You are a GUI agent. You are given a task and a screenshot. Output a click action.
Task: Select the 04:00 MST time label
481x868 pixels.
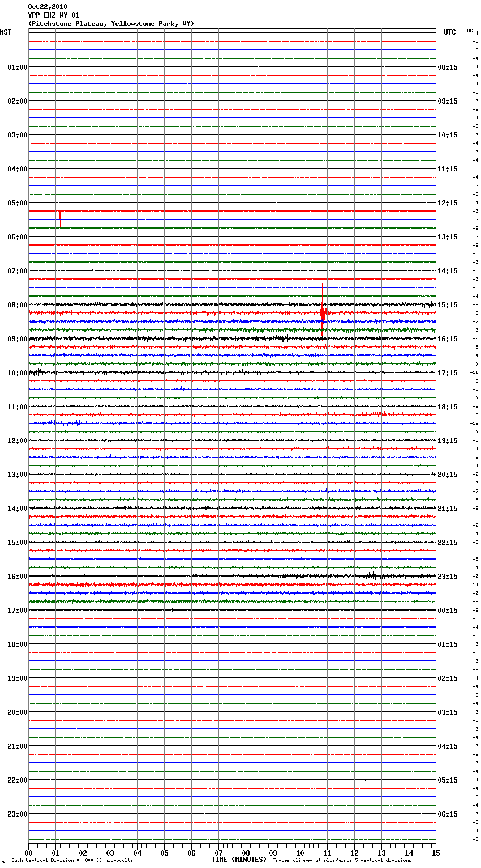pyautogui.click(x=18, y=169)
